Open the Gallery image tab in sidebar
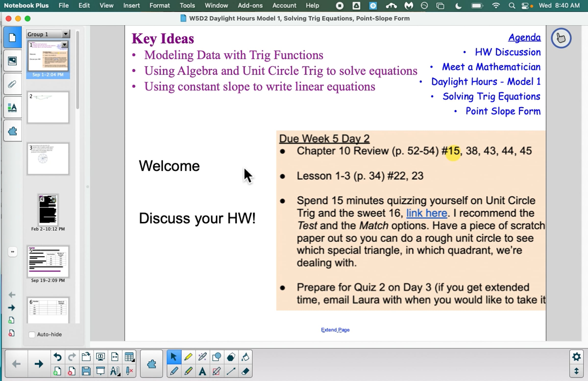The height and width of the screenshot is (381, 588). (x=12, y=61)
